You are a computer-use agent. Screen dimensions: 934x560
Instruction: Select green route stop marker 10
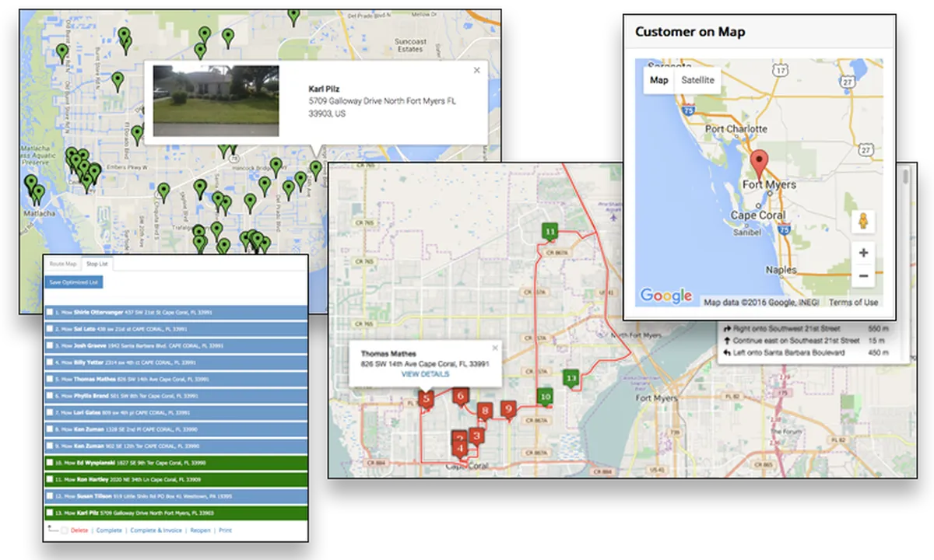(x=545, y=397)
